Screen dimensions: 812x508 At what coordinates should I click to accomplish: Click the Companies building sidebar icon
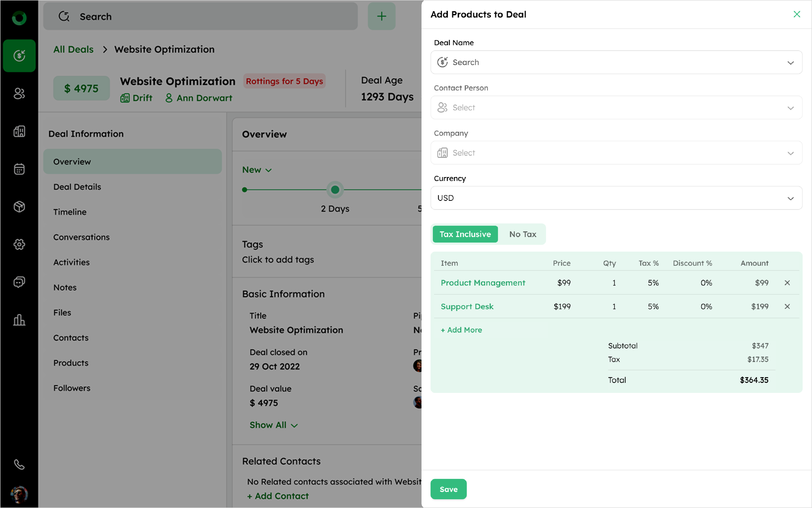pos(19,131)
